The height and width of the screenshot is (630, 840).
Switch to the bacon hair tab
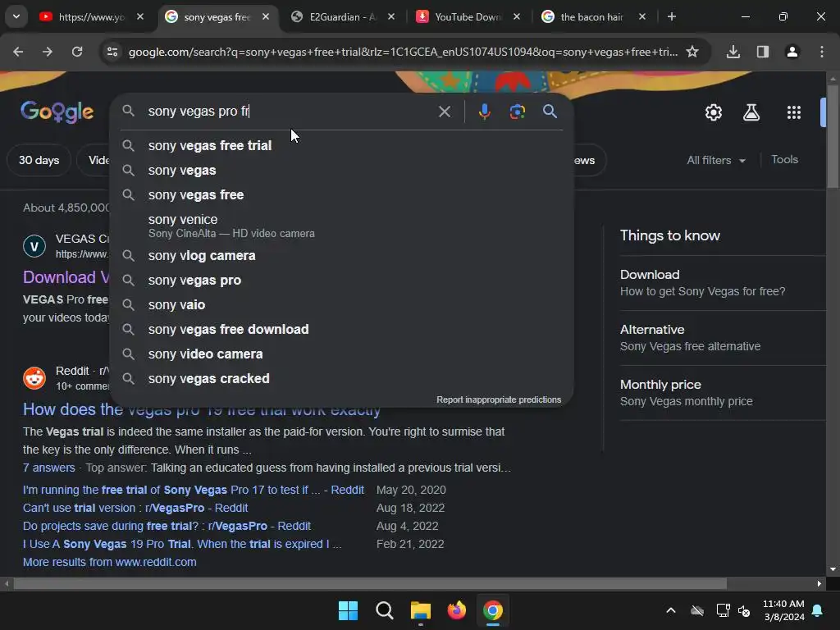pos(593,16)
